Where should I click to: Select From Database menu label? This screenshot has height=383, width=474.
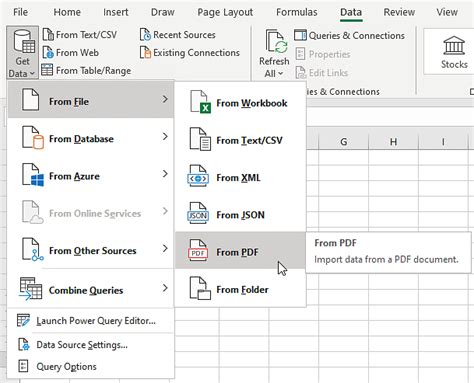pos(81,139)
